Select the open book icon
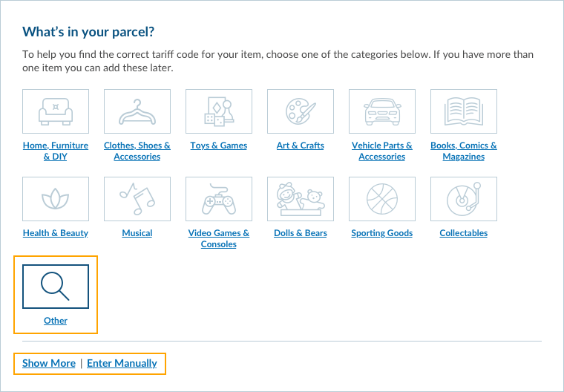This screenshot has height=392, width=564. click(464, 111)
